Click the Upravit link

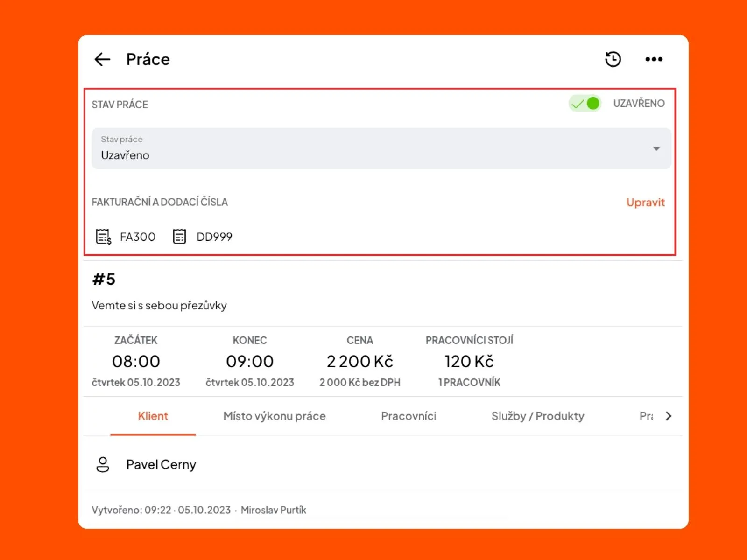click(x=645, y=202)
